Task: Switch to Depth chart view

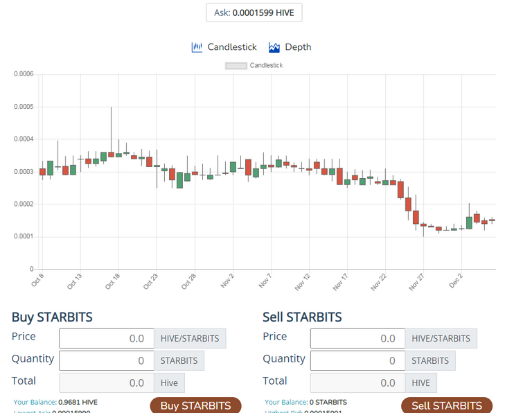Action: 298,47
